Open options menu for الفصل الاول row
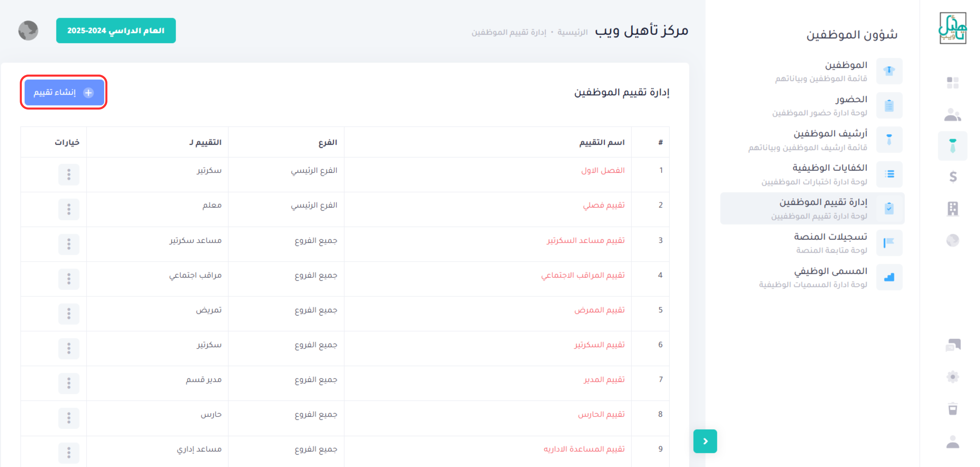This screenshot has height=467, width=980. (x=69, y=174)
